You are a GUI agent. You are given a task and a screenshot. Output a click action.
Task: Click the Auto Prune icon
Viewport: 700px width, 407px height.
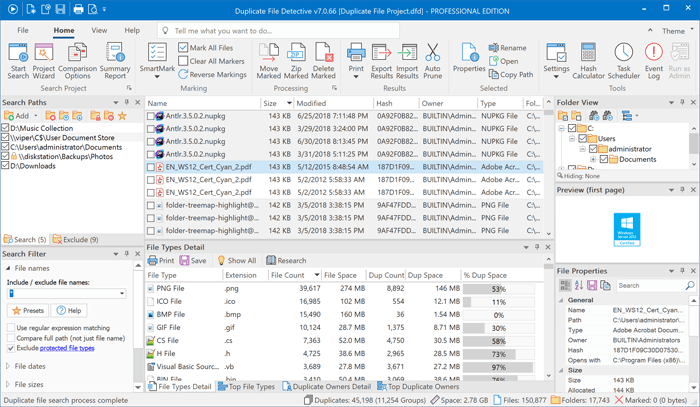tap(432, 58)
